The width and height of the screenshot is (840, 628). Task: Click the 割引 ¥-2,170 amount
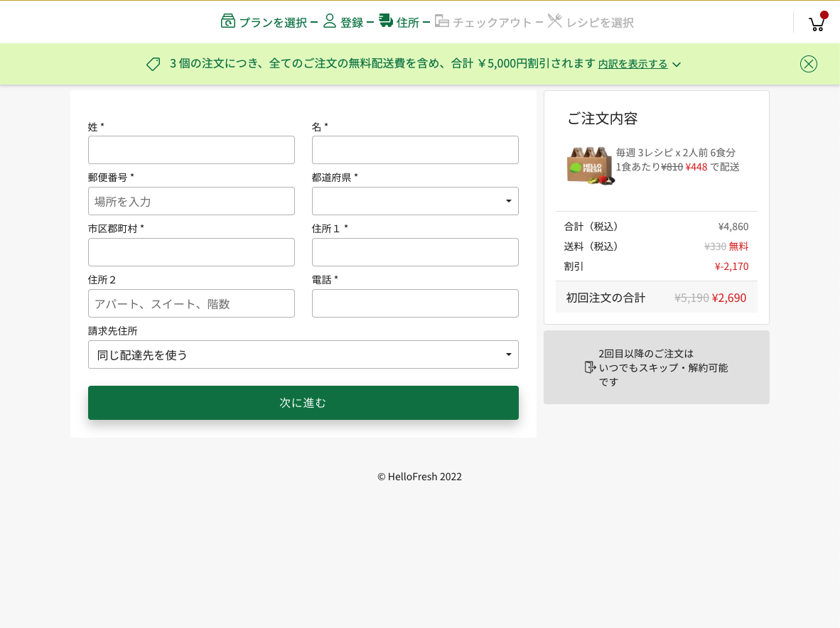[x=731, y=266]
